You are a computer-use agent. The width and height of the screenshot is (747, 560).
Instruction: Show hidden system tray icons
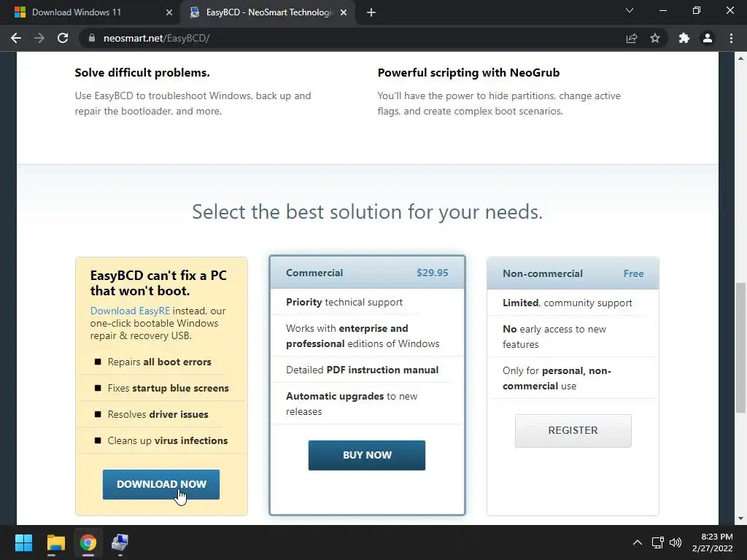pos(638,542)
